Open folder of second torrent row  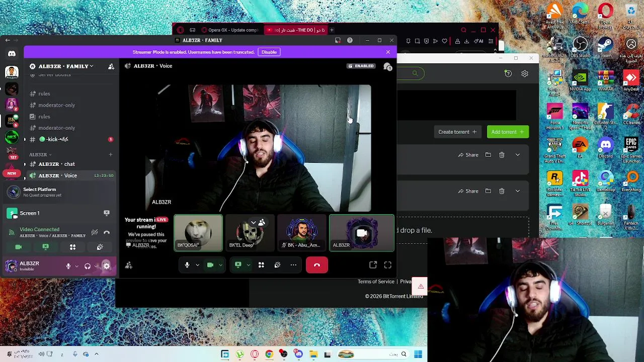(488, 191)
